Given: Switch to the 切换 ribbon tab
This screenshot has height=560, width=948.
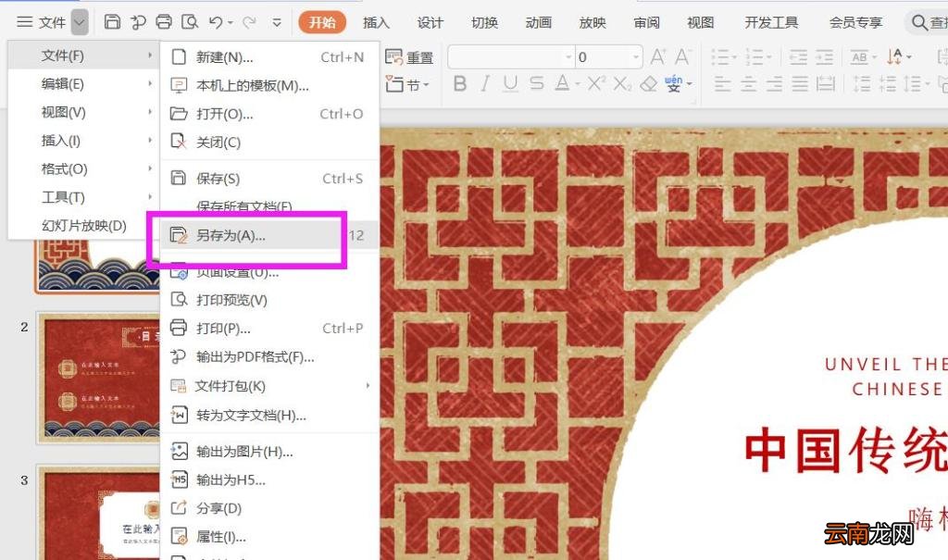Looking at the screenshot, I should coord(484,22).
